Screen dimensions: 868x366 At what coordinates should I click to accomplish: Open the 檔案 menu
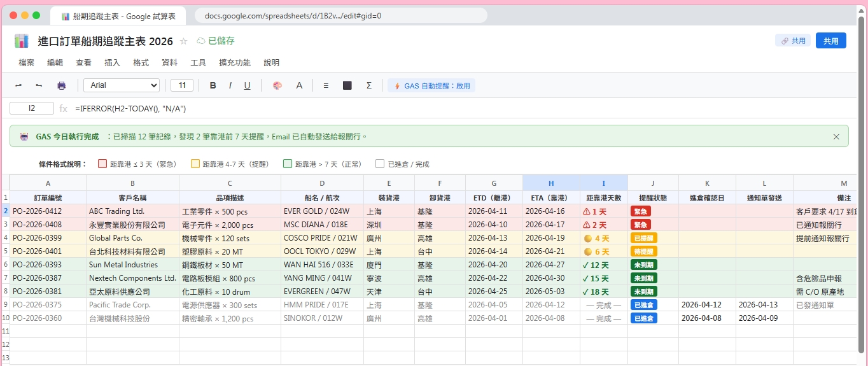point(27,62)
